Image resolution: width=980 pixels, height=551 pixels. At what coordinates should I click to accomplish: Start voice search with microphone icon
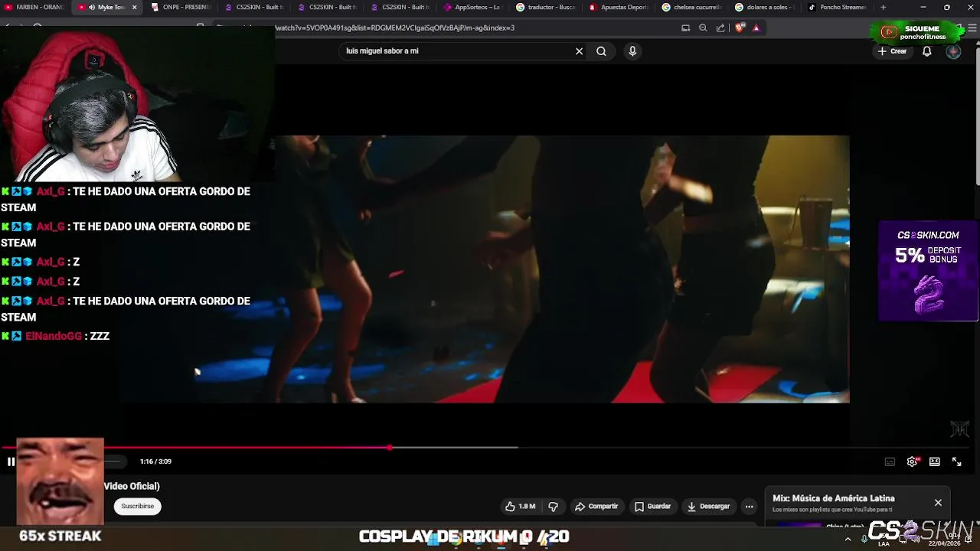pos(632,51)
